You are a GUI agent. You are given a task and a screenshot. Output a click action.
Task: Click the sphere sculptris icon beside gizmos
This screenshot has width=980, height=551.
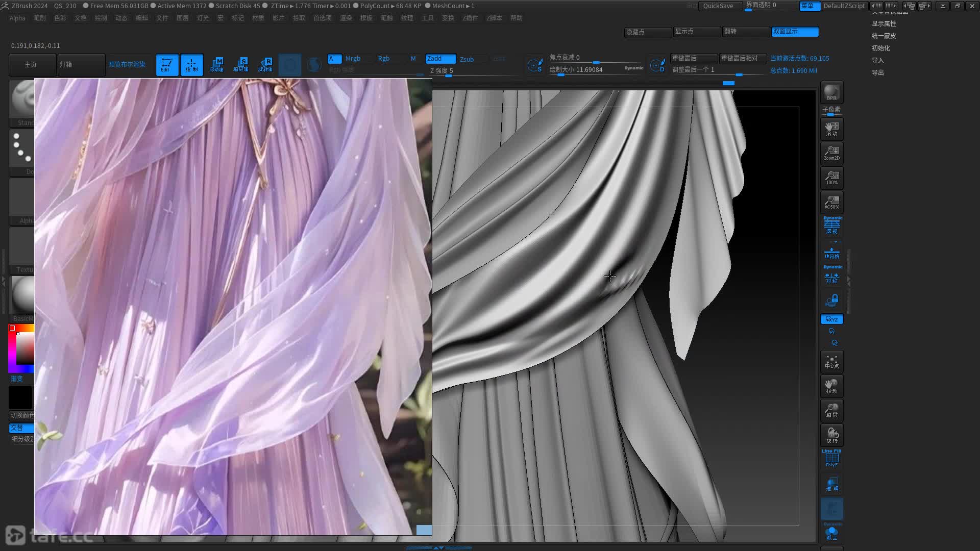(x=290, y=65)
